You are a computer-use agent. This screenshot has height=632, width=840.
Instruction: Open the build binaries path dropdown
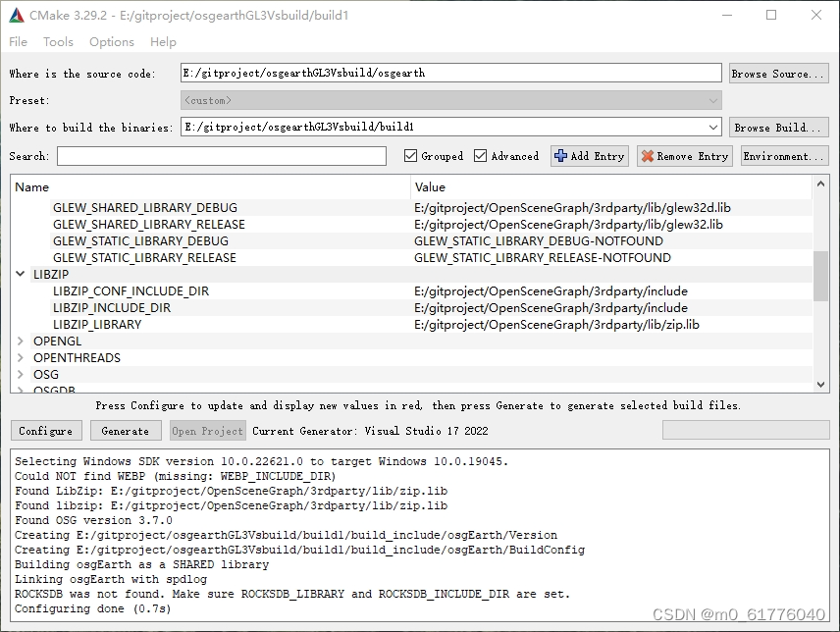point(713,127)
